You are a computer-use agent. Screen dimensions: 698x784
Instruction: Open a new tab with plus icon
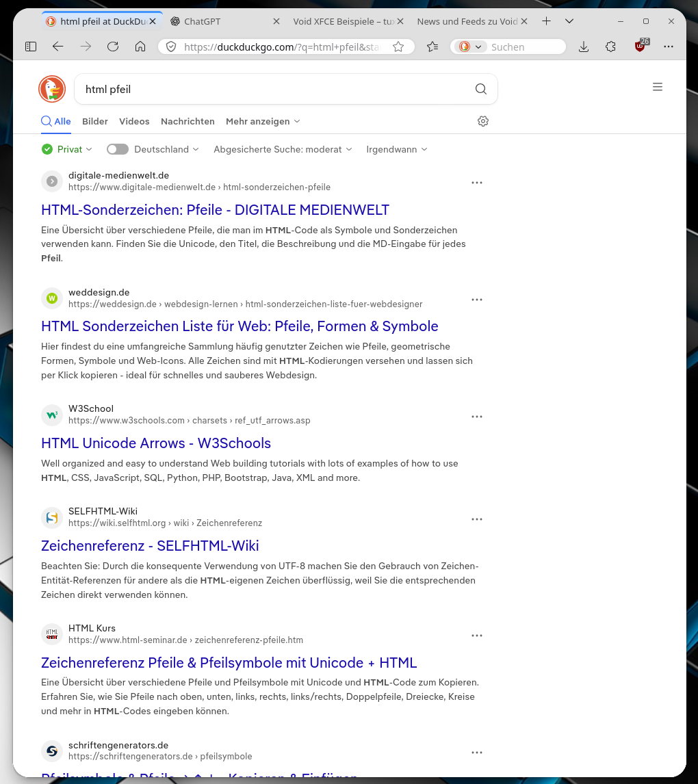coord(547,21)
